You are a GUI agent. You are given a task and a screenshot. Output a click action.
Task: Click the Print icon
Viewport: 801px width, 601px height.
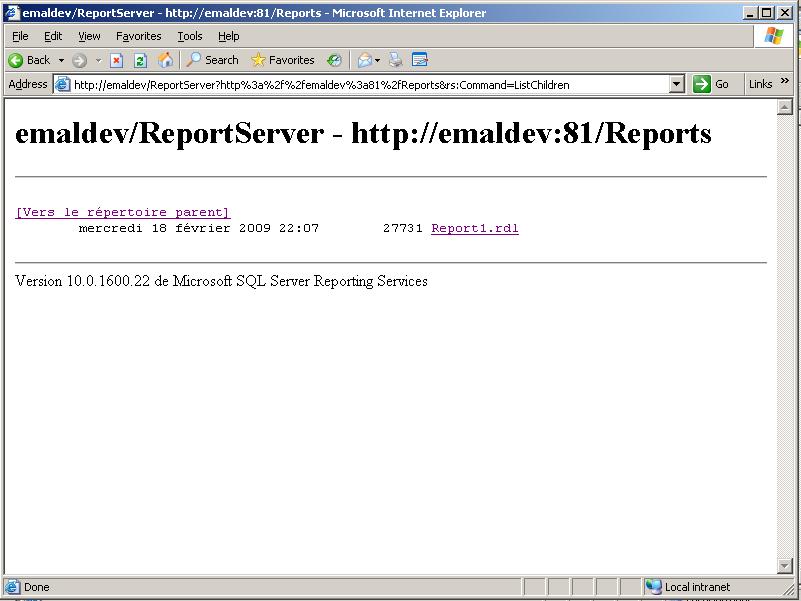[395, 61]
